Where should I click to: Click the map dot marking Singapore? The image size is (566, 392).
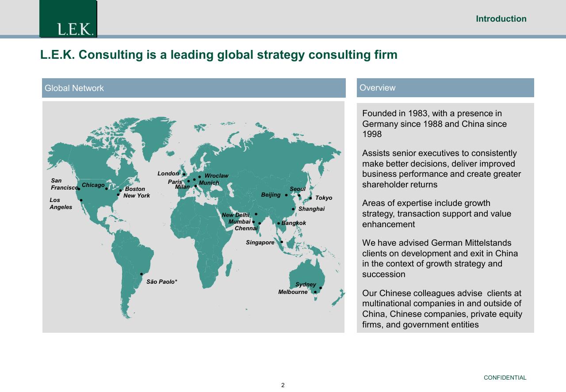click(x=282, y=242)
